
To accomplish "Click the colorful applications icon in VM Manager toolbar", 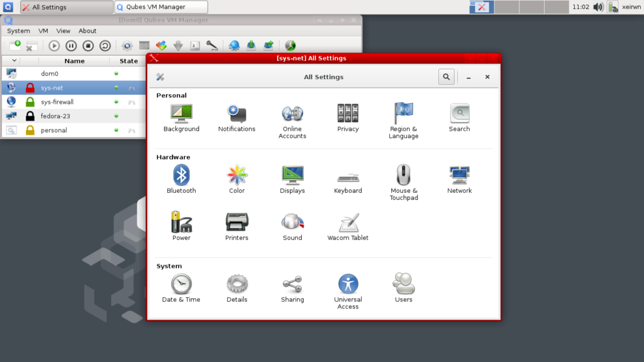I will click(x=161, y=45).
